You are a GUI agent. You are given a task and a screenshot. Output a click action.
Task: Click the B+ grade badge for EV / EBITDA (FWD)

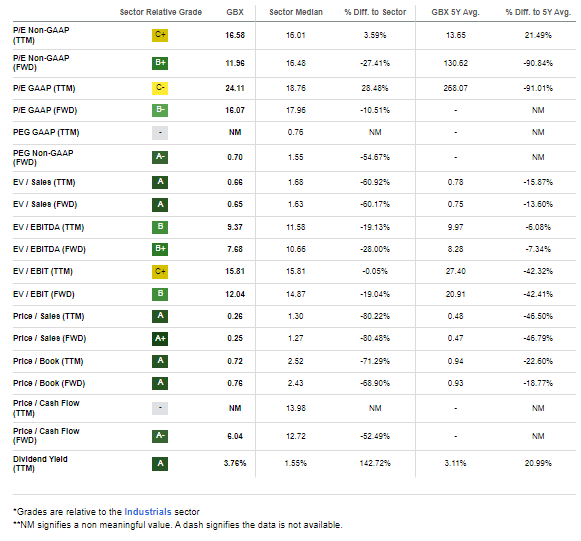coord(160,249)
